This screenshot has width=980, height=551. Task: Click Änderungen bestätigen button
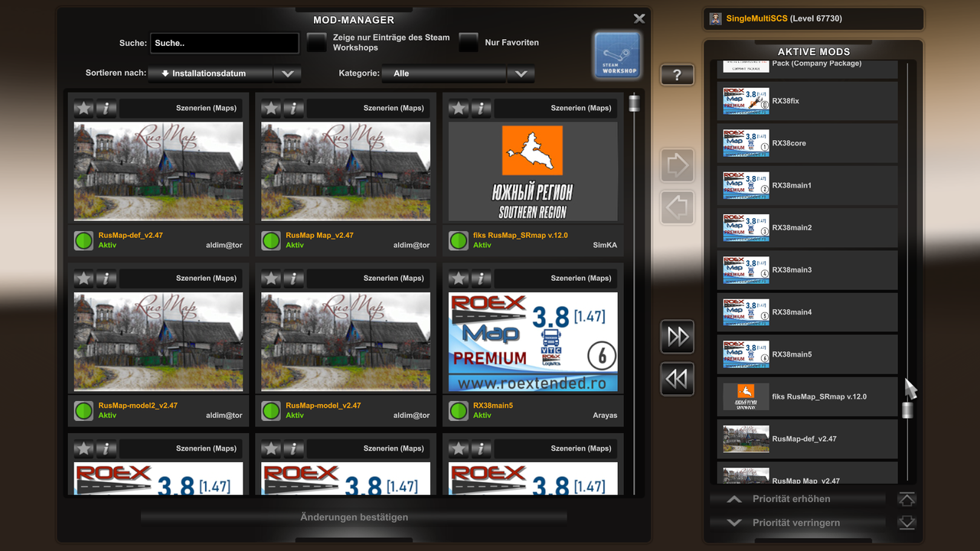354,517
